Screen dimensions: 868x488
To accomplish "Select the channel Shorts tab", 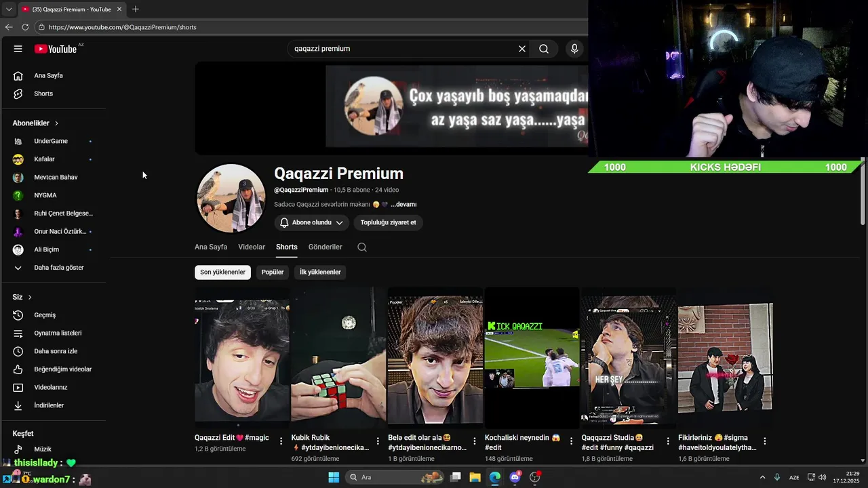I will coord(287,247).
